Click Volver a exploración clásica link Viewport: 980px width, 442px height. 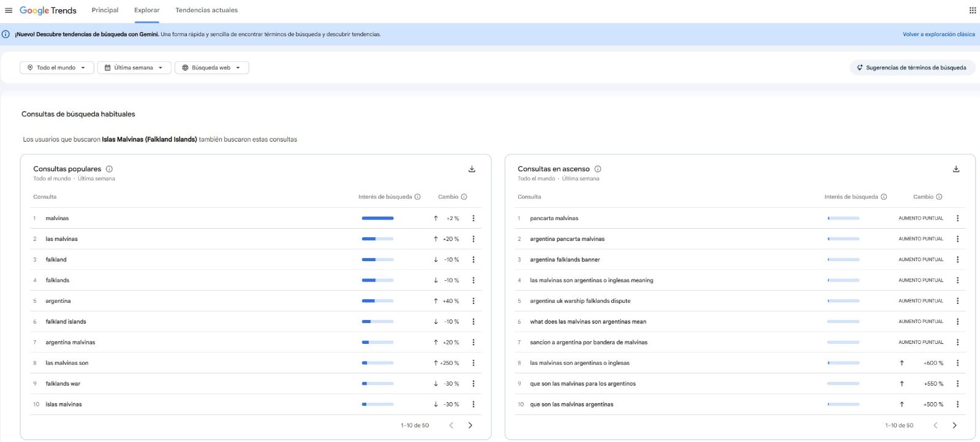point(938,34)
